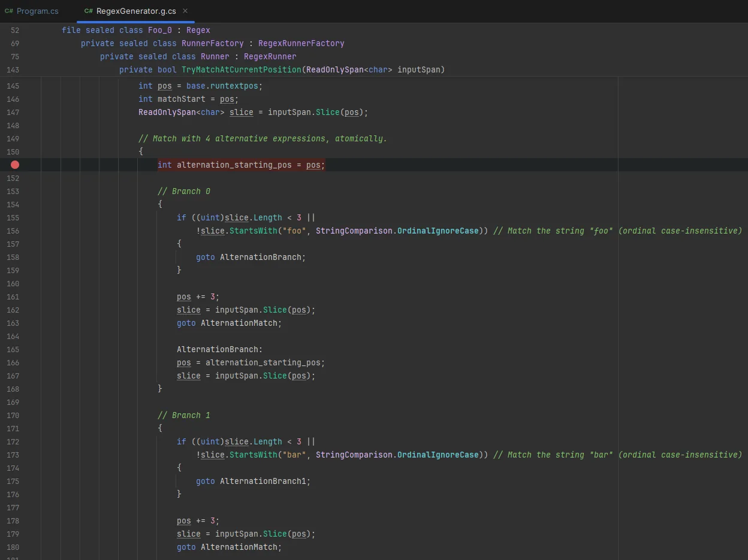The height and width of the screenshot is (560, 748).
Task: Click the C# icon on RegexGenerator.g.cs tab
Action: point(88,11)
